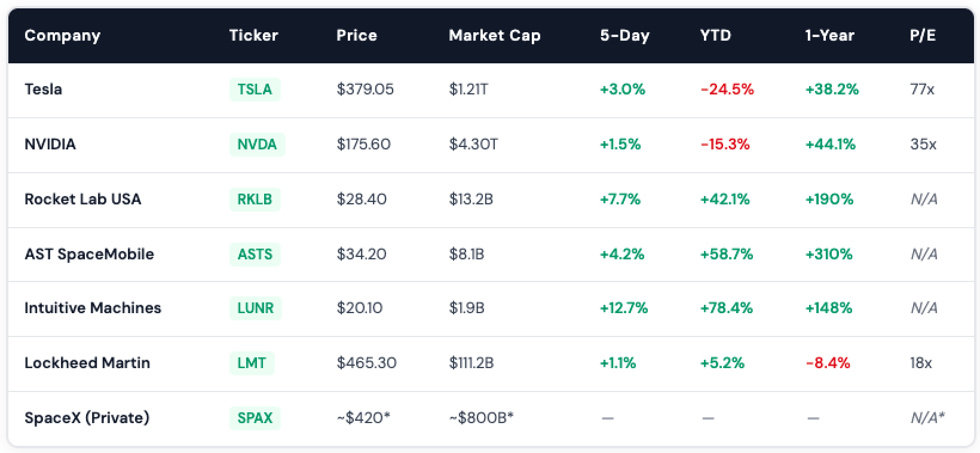Click the TSLA ticker badge

click(x=255, y=90)
